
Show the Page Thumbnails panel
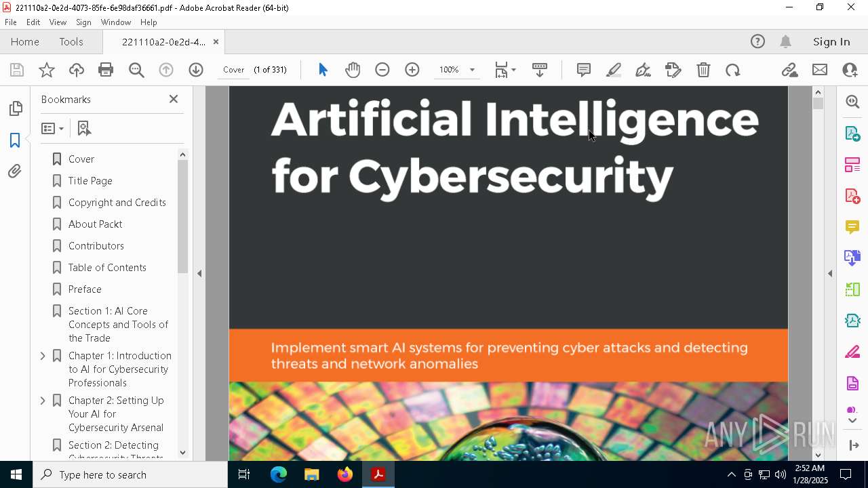15,108
